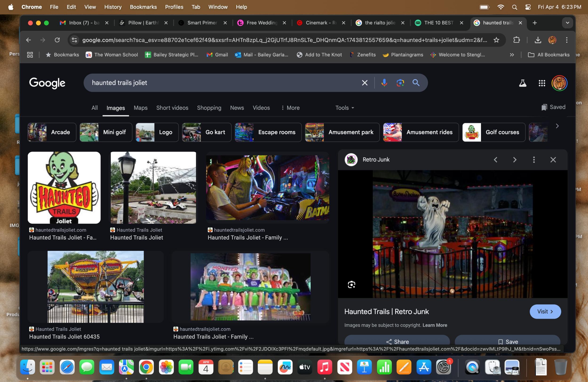Switch to the Shopping tab
The height and width of the screenshot is (382, 588).
coord(209,108)
